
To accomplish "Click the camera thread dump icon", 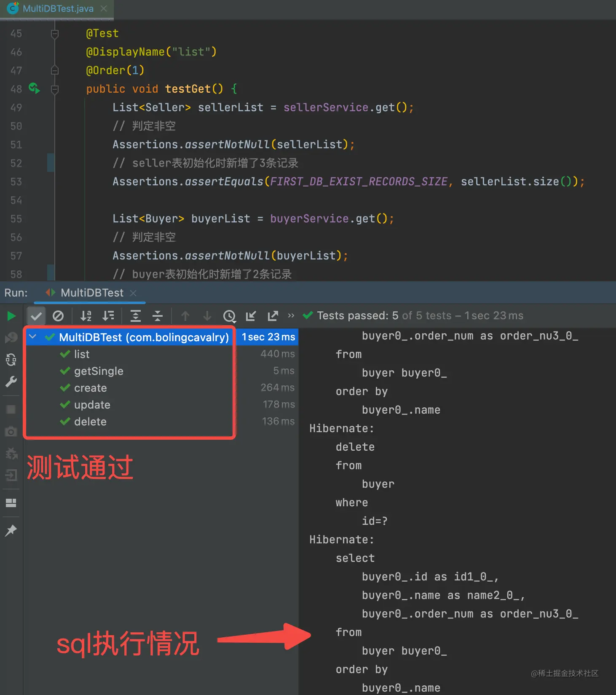I will point(11,431).
